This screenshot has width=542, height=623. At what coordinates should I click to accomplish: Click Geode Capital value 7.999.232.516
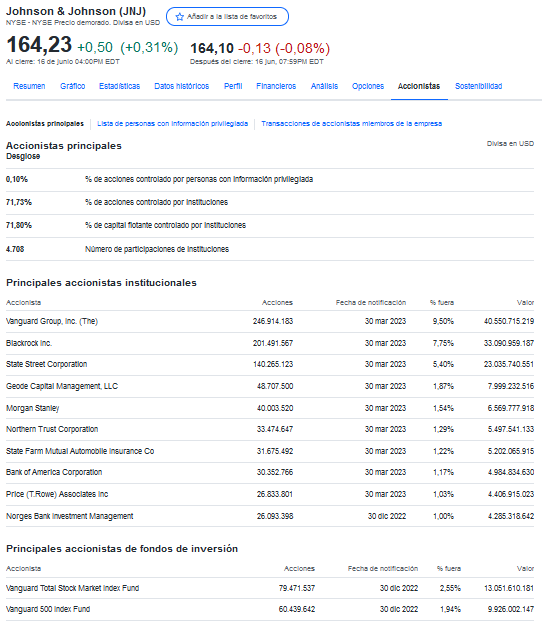(x=511, y=386)
